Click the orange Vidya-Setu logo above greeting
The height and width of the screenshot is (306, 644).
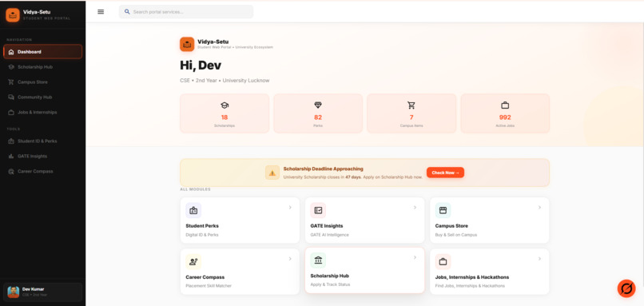(187, 45)
